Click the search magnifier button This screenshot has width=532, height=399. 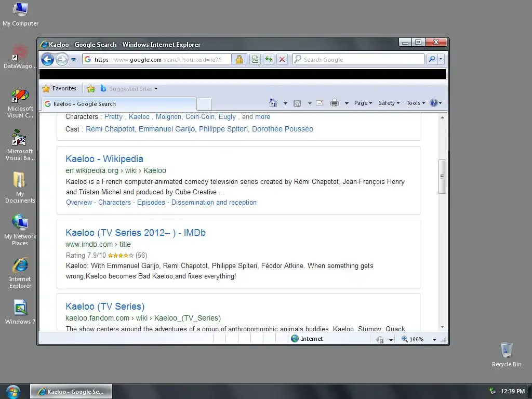pyautogui.click(x=432, y=59)
